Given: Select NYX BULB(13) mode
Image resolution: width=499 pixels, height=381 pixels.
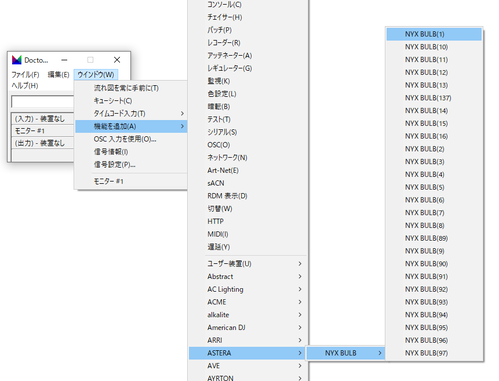Looking at the screenshot, I should coord(434,85).
